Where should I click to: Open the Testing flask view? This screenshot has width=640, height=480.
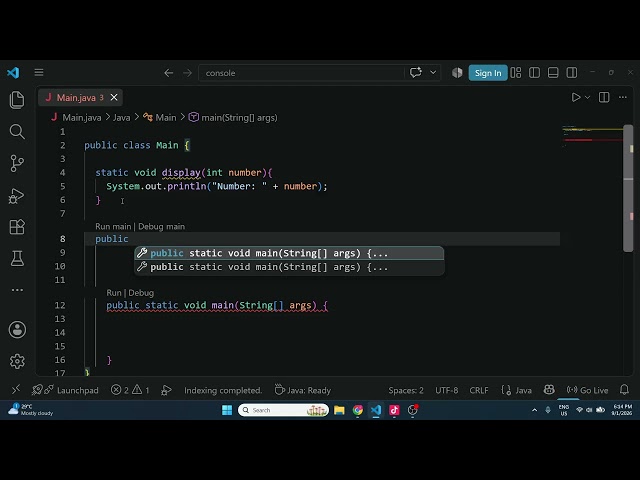17,258
